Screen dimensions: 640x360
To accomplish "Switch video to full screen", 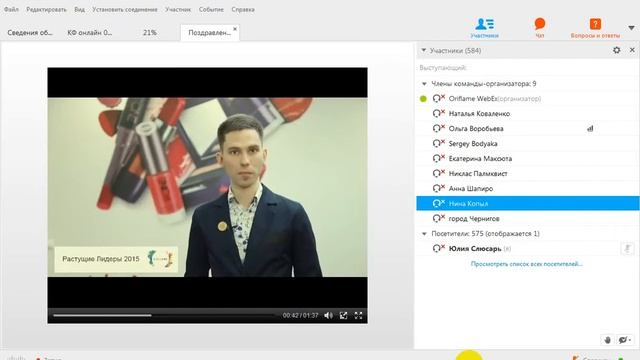I will [x=358, y=315].
